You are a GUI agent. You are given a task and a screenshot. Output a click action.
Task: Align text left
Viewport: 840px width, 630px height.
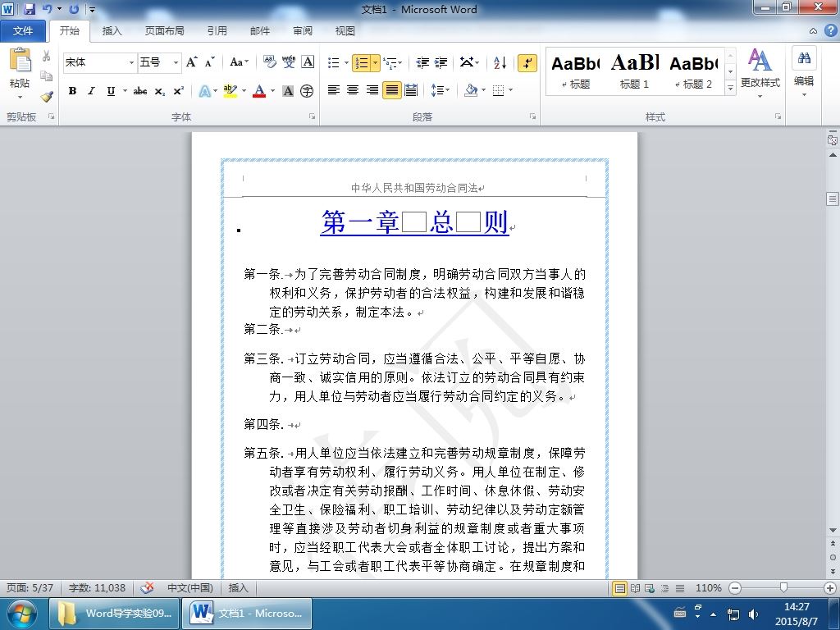[334, 90]
